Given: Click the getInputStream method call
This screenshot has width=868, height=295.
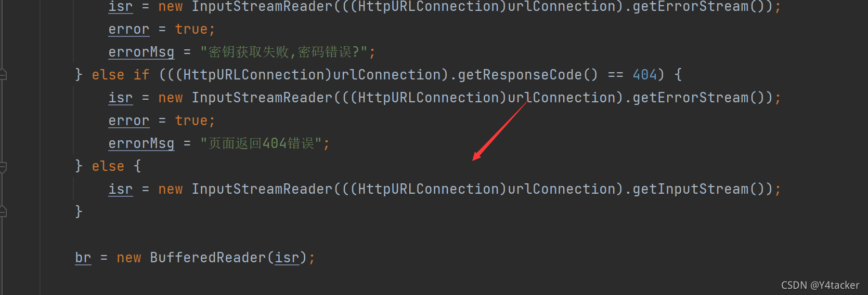Looking at the screenshot, I should coord(690,189).
